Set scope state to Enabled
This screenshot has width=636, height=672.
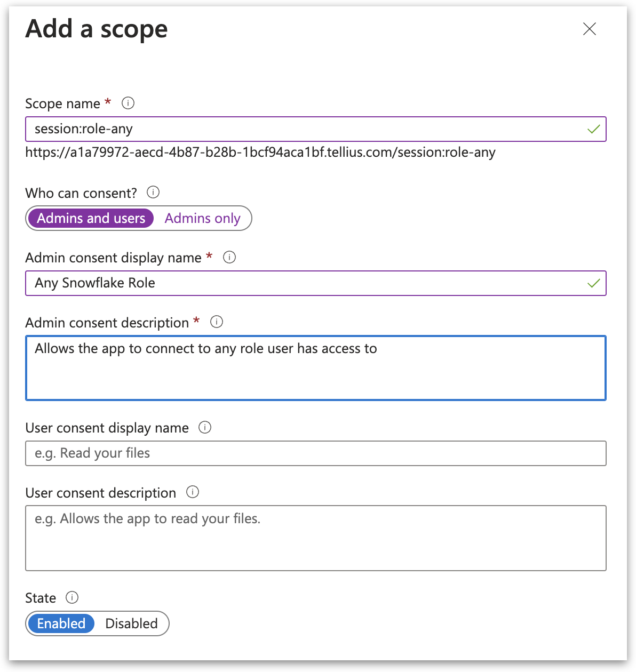click(61, 623)
